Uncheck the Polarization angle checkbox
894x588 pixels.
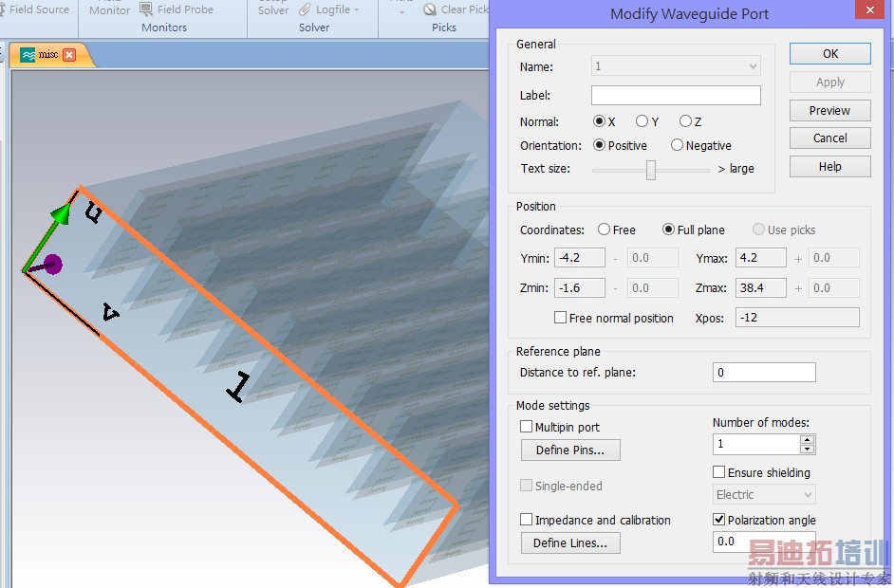[719, 519]
